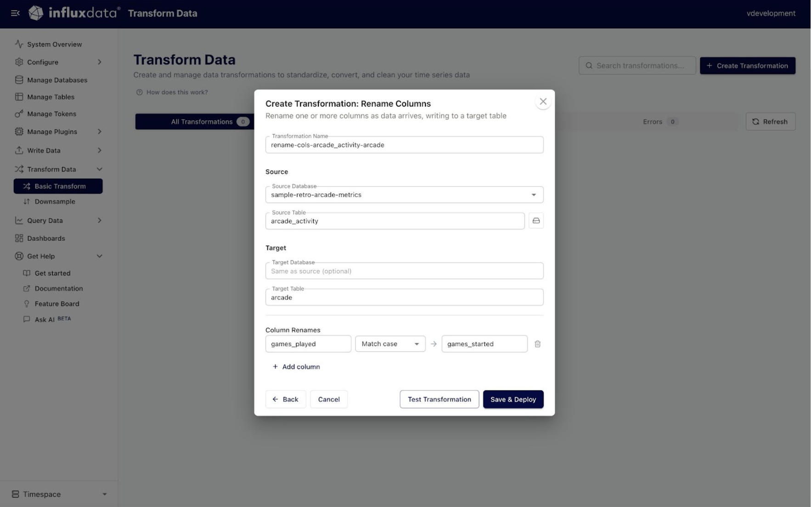Click Test Transformation button
Image resolution: width=812 pixels, height=507 pixels.
click(x=439, y=400)
